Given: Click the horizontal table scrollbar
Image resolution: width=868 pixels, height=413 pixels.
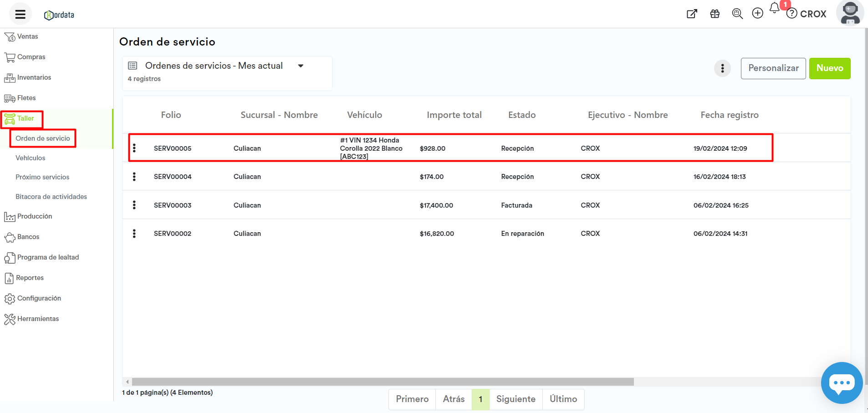Looking at the screenshot, I should pos(383,382).
